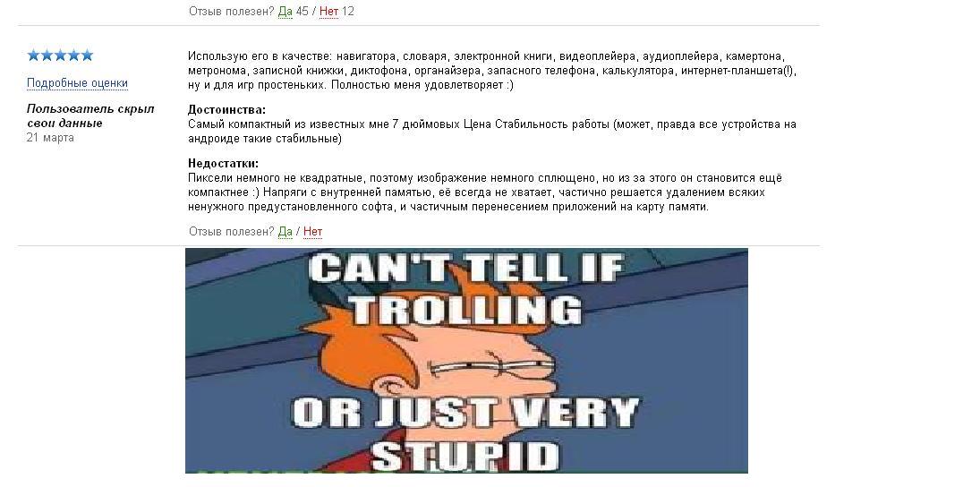The height and width of the screenshot is (487, 980).
Task: Click the fourth blue rating star
Action: [x=73, y=55]
